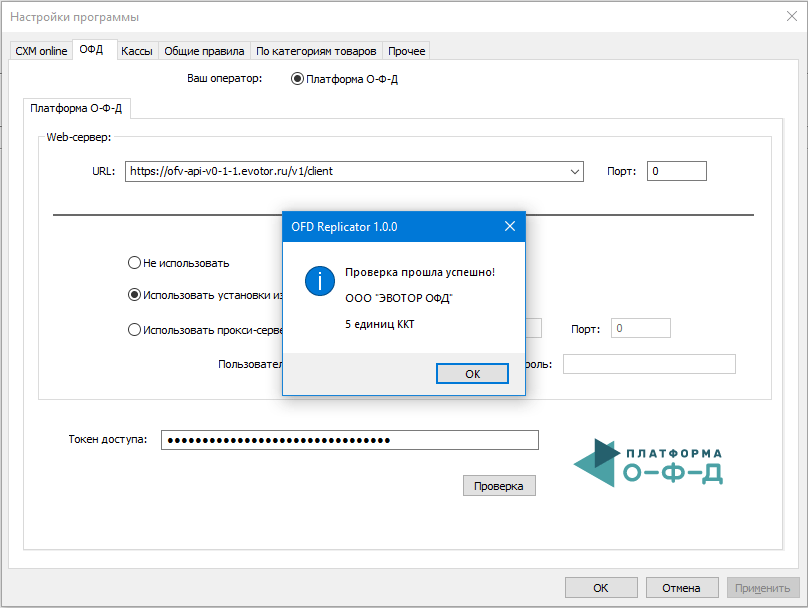Click the Платформа О-Ф-Д logo
The image size is (808, 608).
(648, 462)
